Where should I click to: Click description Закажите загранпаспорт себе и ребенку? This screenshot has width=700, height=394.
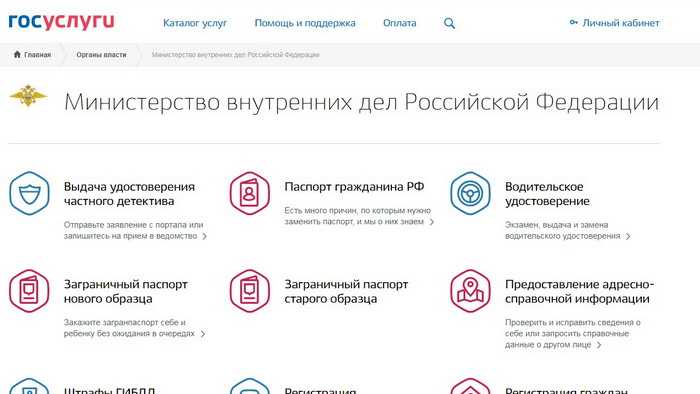(x=129, y=328)
